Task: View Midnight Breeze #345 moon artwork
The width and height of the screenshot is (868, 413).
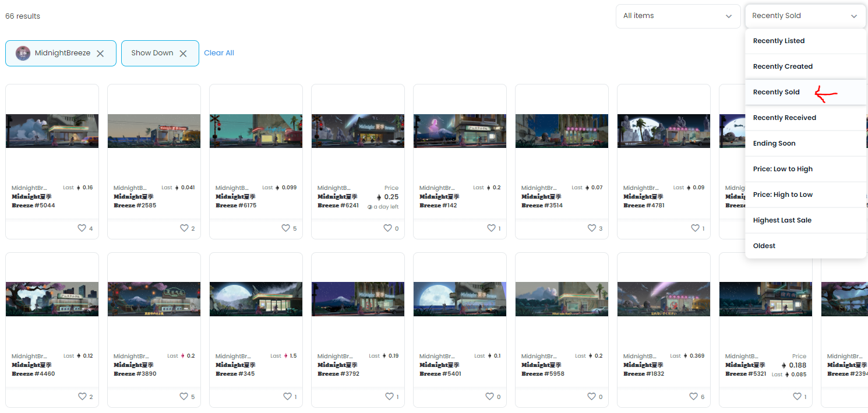Action: (x=256, y=299)
